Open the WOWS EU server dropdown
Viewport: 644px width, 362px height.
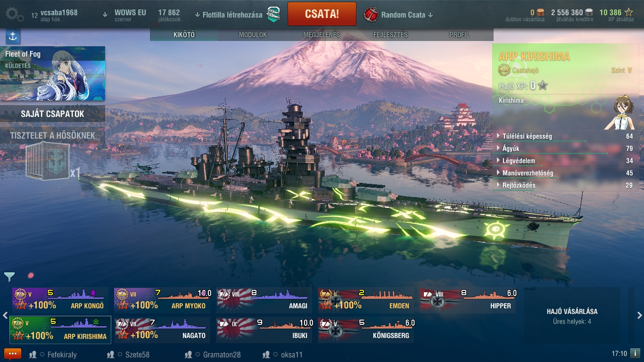[x=124, y=15]
